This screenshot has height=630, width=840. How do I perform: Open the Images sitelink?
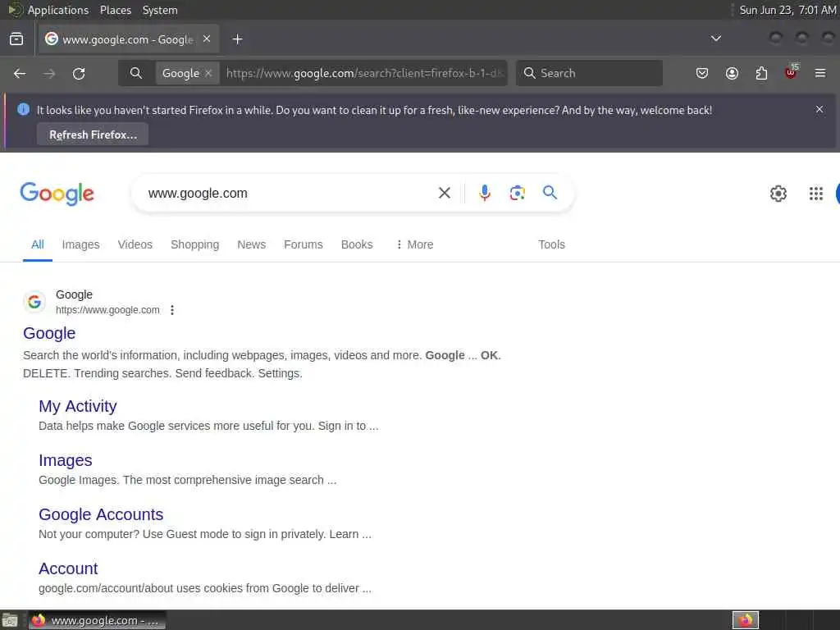[x=66, y=460]
